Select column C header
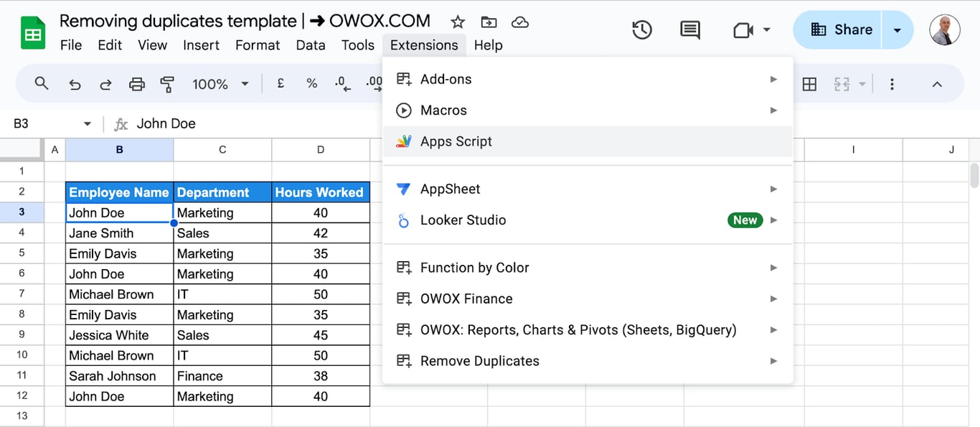Image resolution: width=980 pixels, height=427 pixels. pyautogui.click(x=222, y=149)
